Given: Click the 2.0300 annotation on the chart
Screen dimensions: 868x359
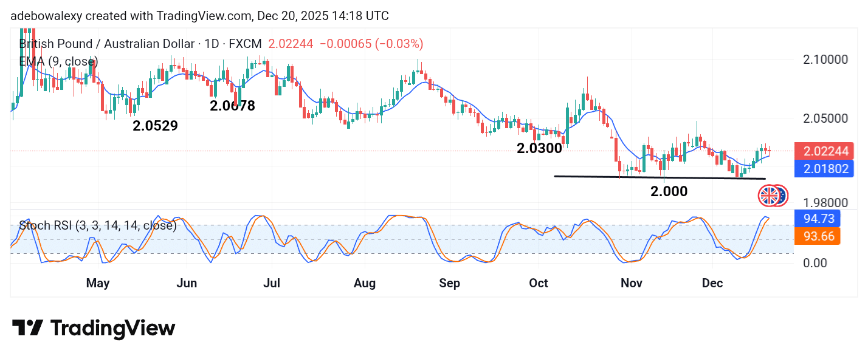Looking at the screenshot, I should (538, 148).
